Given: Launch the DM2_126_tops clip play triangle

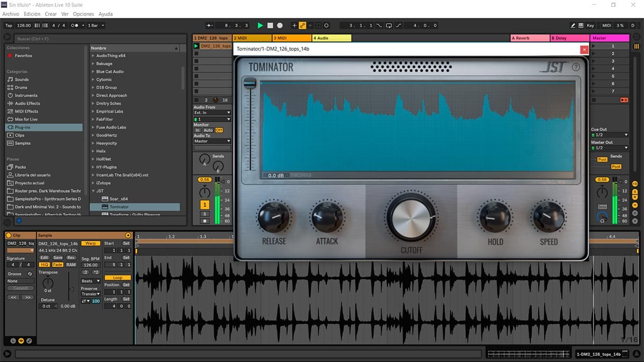Looking at the screenshot, I should [196, 46].
